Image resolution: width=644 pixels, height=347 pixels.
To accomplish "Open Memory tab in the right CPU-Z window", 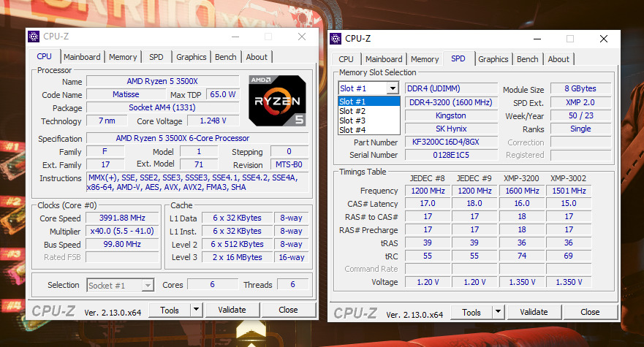I will click(x=425, y=59).
